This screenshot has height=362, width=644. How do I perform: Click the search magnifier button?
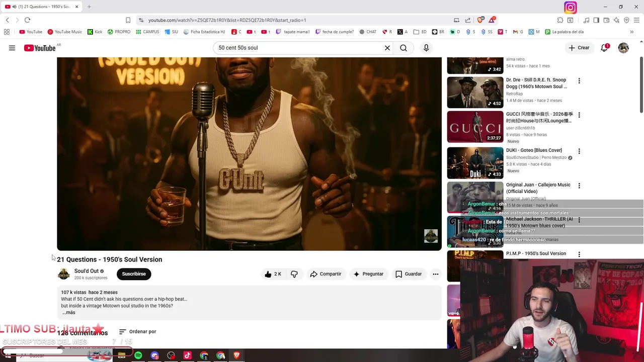click(x=404, y=48)
